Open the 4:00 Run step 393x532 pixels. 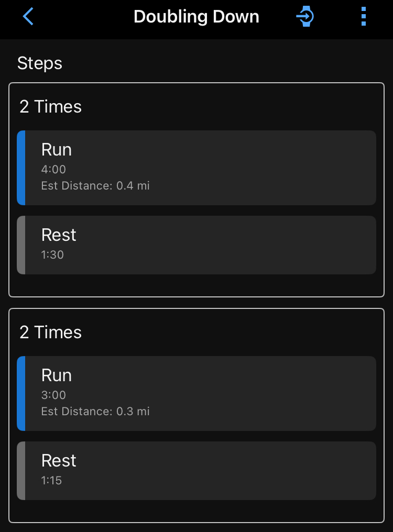[199, 168]
